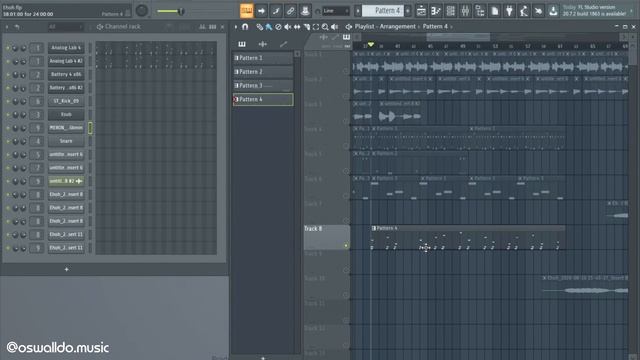Viewport: 640px width, 360px height.
Task: Open the All channel filter dropdown
Action: 65,27
